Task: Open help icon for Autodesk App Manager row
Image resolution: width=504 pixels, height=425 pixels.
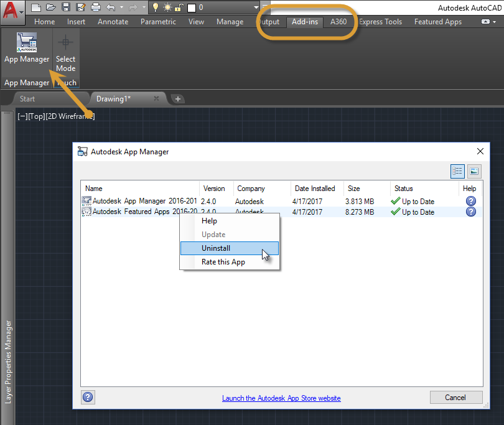Action: tap(470, 201)
